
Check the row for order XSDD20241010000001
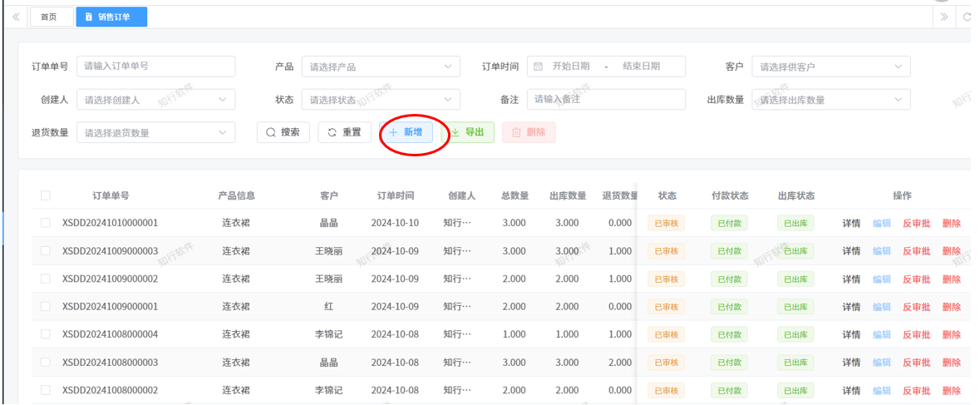[x=46, y=223]
